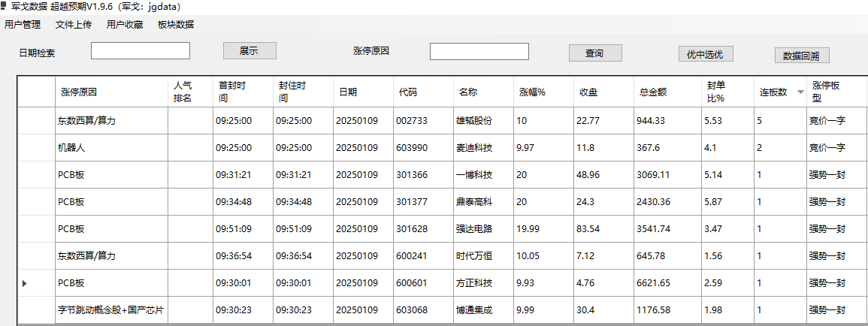
Task: Select the row marker arrow beside 方正科技
Action: [24, 283]
